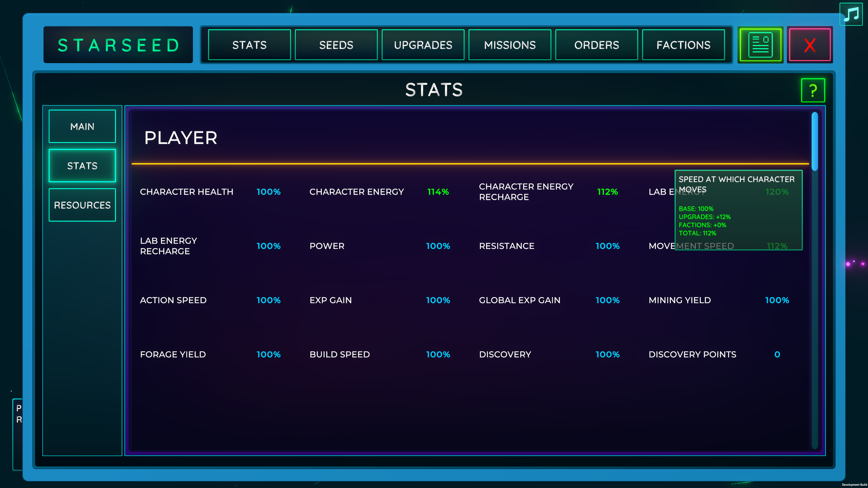Select the Mining Yield stat row

(x=719, y=300)
